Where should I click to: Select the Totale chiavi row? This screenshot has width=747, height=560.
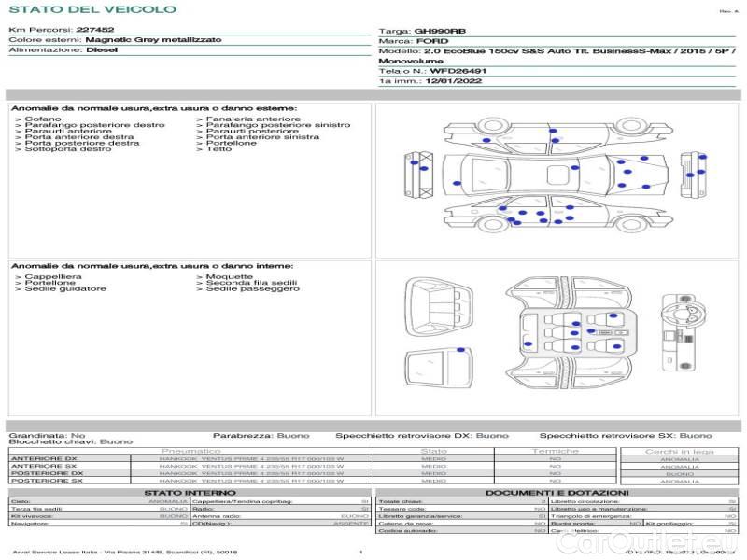[x=461, y=501]
